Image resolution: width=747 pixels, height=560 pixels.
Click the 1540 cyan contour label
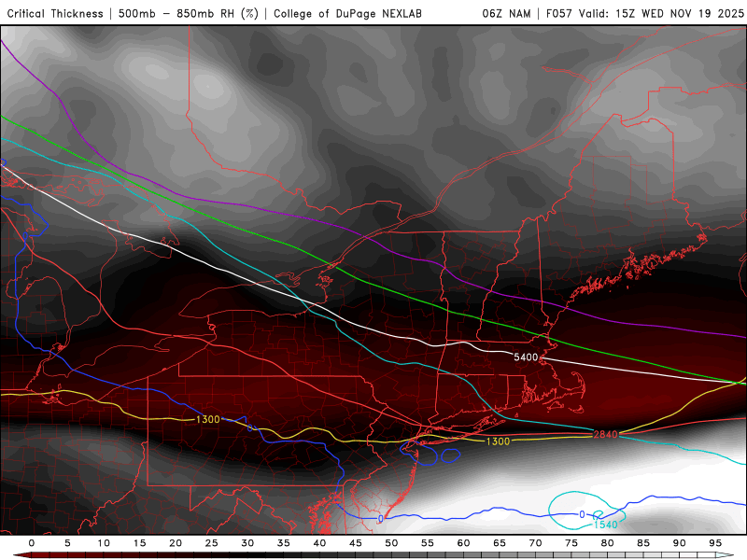(x=605, y=525)
